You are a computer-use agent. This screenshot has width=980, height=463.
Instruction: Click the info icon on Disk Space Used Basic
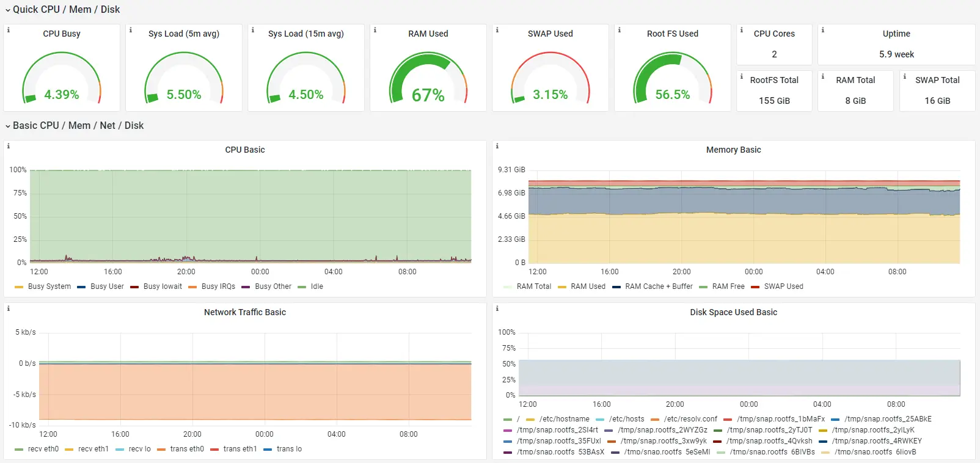click(497, 308)
